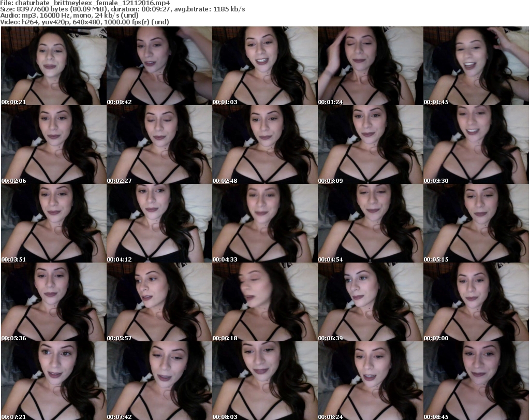Click the 'Audio: mp3, 16000 Hz' line
The width and height of the screenshot is (530, 420).
tap(69, 16)
